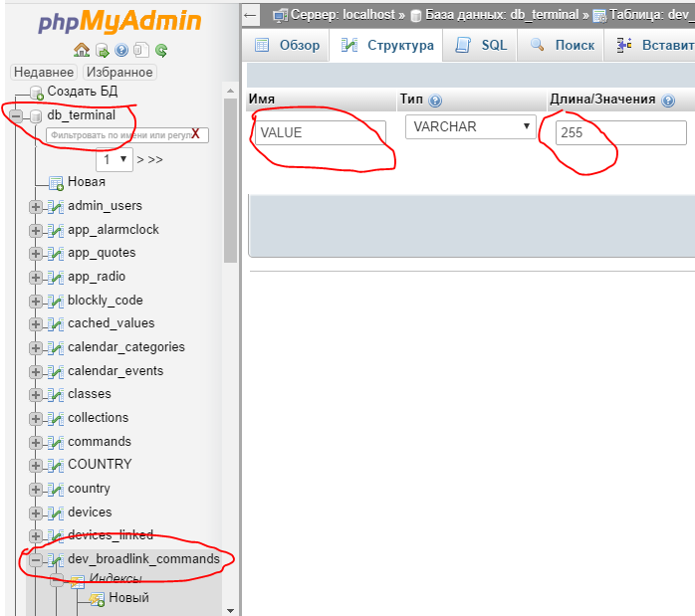
Task: Click structure icon of calendar_events table
Action: click(56, 371)
